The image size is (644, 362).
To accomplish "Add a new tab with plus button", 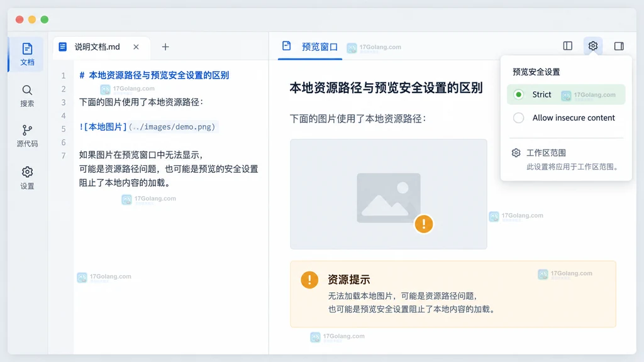I will pos(165,47).
